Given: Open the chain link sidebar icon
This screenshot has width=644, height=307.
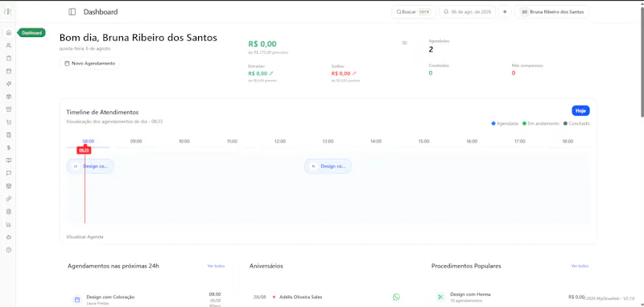Looking at the screenshot, I should tap(9, 198).
